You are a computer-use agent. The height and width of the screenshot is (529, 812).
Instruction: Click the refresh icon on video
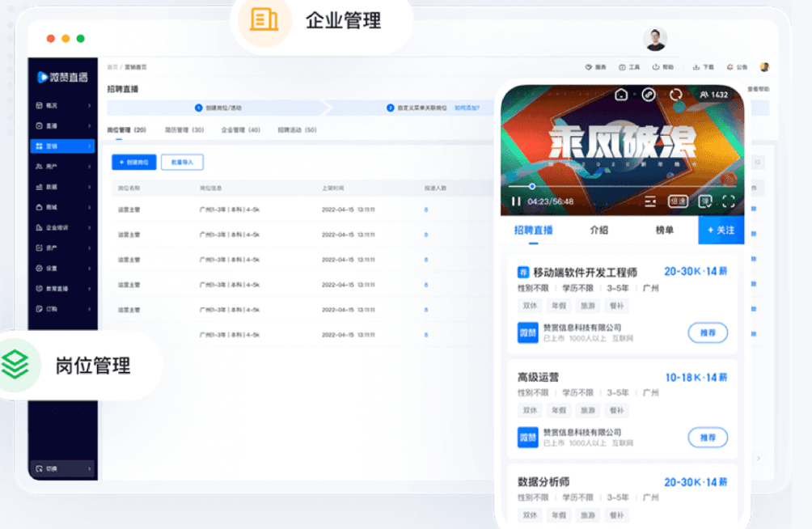click(x=676, y=95)
